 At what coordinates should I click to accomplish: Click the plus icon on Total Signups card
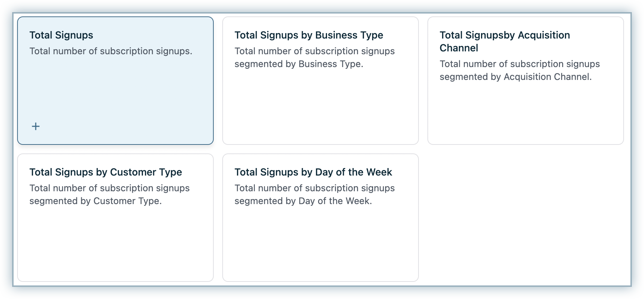36,126
